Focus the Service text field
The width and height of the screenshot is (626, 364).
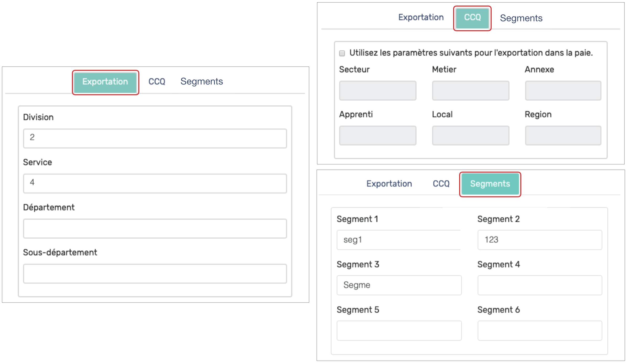(155, 183)
